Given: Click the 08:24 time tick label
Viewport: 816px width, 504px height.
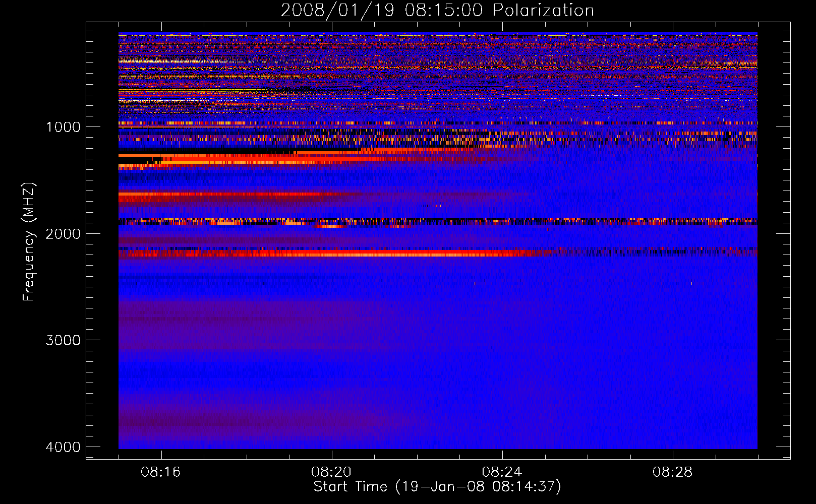Looking at the screenshot, I should pos(502,472).
